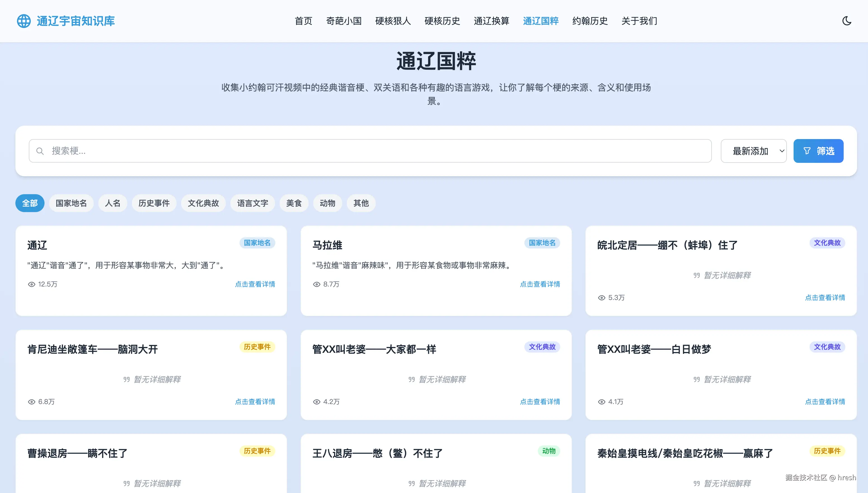Viewport: 868px width, 493px height.
Task: Click the search magnifier icon
Action: [x=40, y=151]
